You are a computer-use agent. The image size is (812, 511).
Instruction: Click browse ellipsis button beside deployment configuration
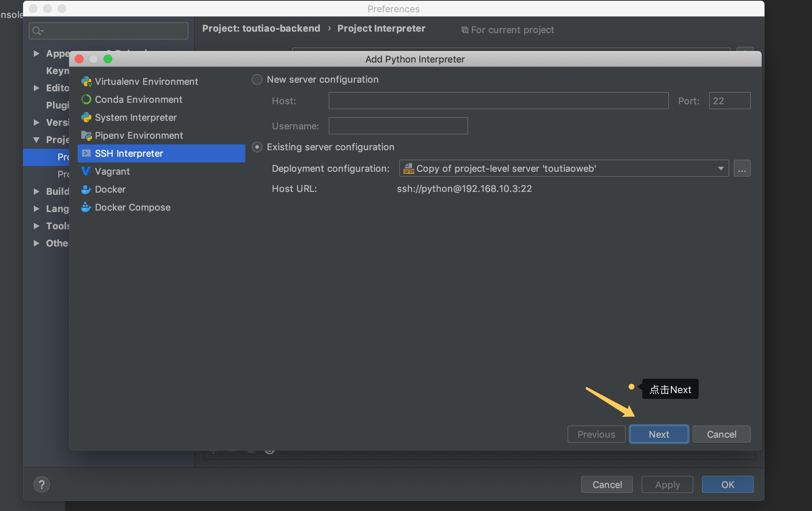(742, 169)
